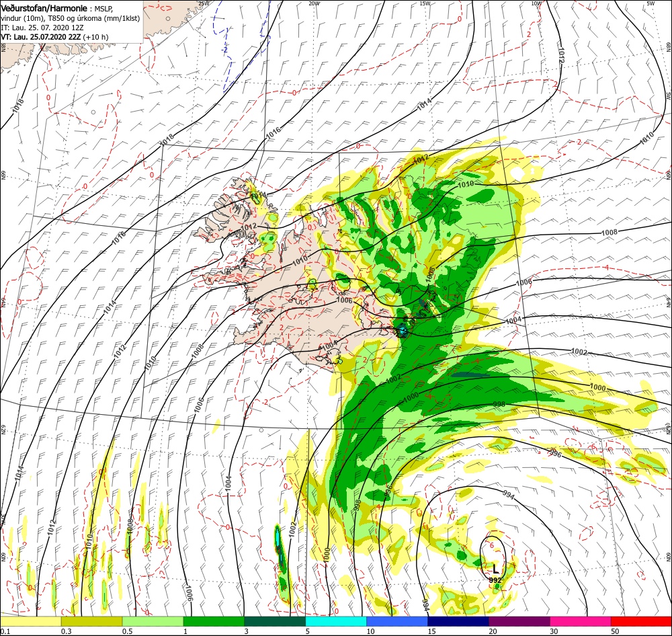This screenshot has width=672, height=636.
Task: Click the cyan 5–10 legend swatch
Action: click(x=336, y=621)
